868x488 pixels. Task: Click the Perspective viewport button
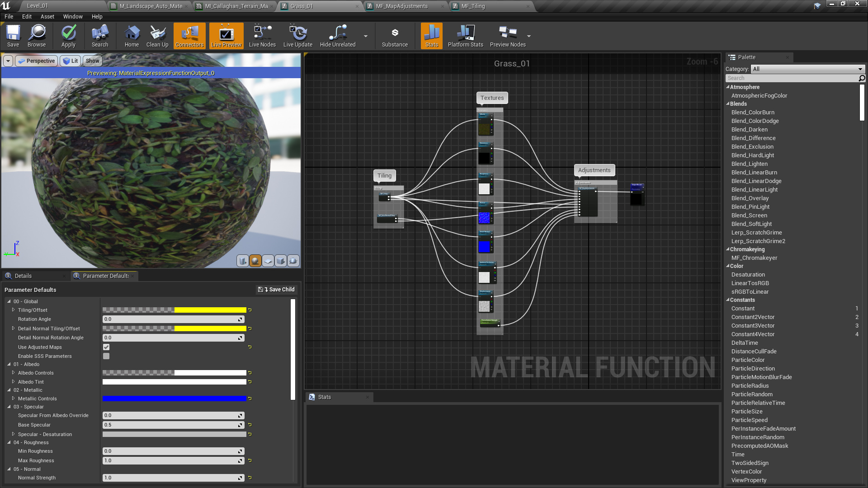(37, 61)
